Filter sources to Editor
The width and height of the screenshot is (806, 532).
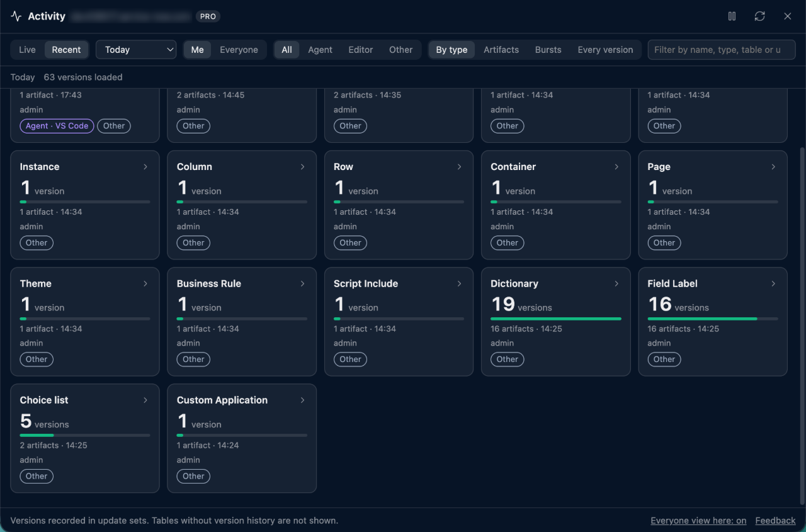click(x=361, y=50)
